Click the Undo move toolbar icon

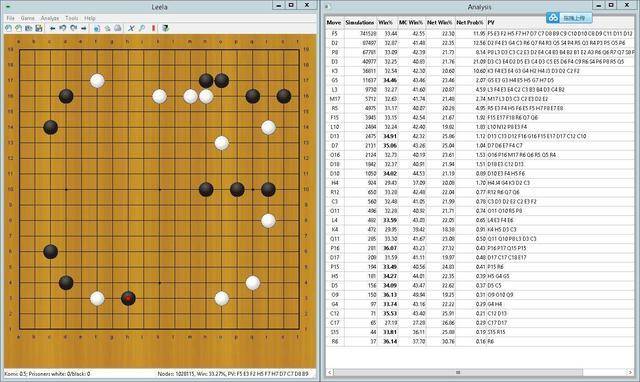coord(63,28)
